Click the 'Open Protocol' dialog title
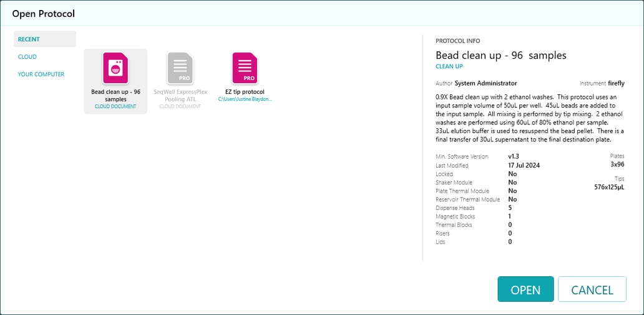This screenshot has height=315, width=644. 43,14
